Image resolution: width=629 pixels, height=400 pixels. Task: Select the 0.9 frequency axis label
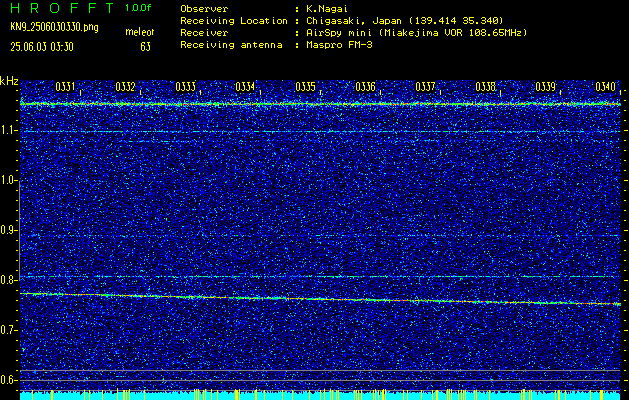click(9, 230)
